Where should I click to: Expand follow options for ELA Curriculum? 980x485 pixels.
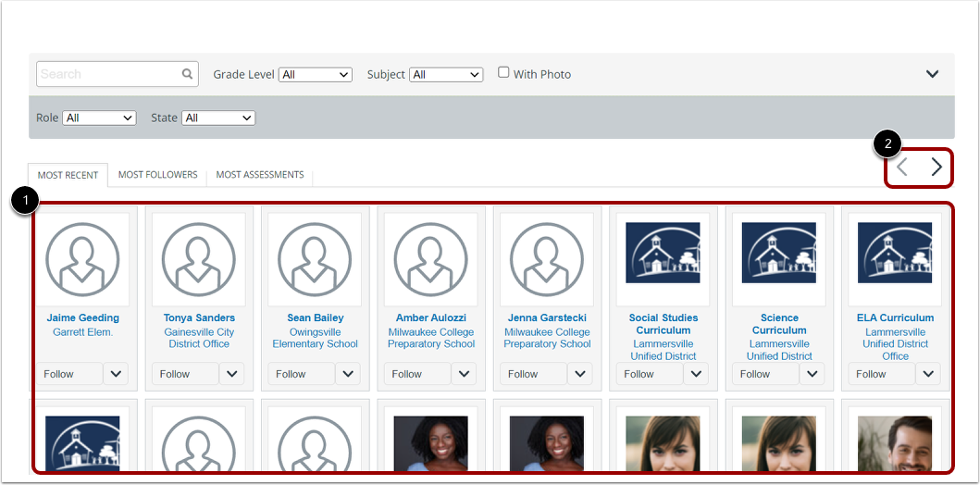(x=928, y=374)
